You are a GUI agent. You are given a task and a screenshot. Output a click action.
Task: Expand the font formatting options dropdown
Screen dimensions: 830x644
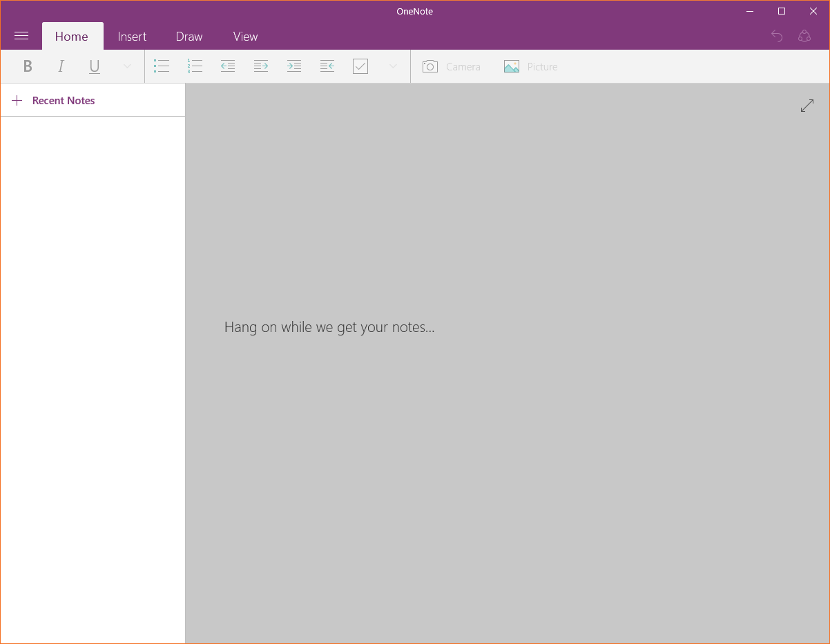click(127, 66)
